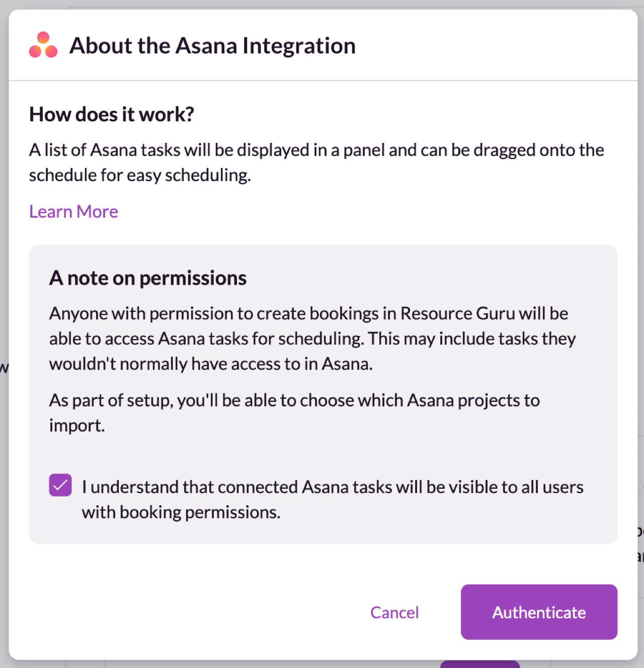Click the partially hidden purple button below the dialog
This screenshot has width=644, height=668.
coord(479,664)
